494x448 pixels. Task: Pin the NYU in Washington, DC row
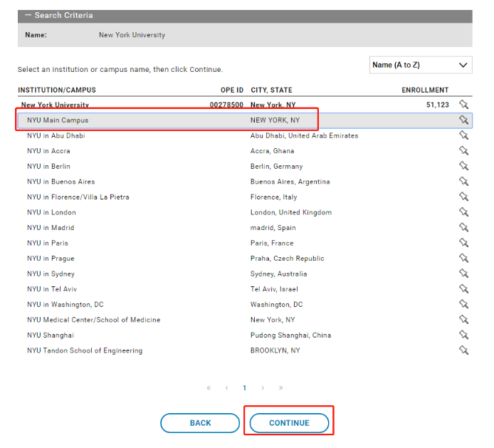[463, 304]
